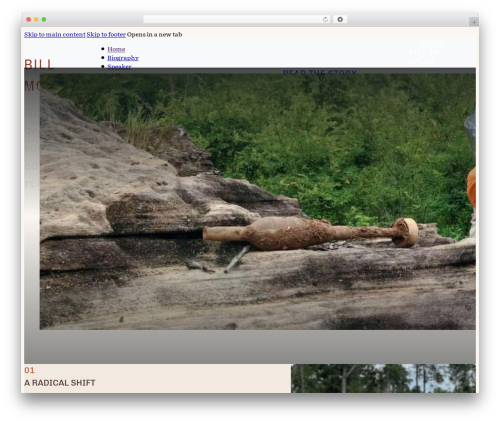This screenshot has width=500, height=423.
Task: Click the Book Bill to Speak button
Action: point(426,52)
